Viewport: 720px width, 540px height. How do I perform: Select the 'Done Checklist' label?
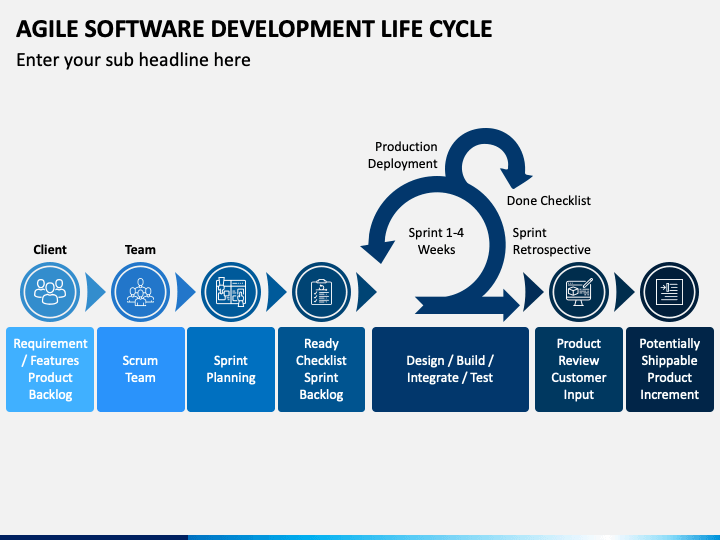point(549,201)
